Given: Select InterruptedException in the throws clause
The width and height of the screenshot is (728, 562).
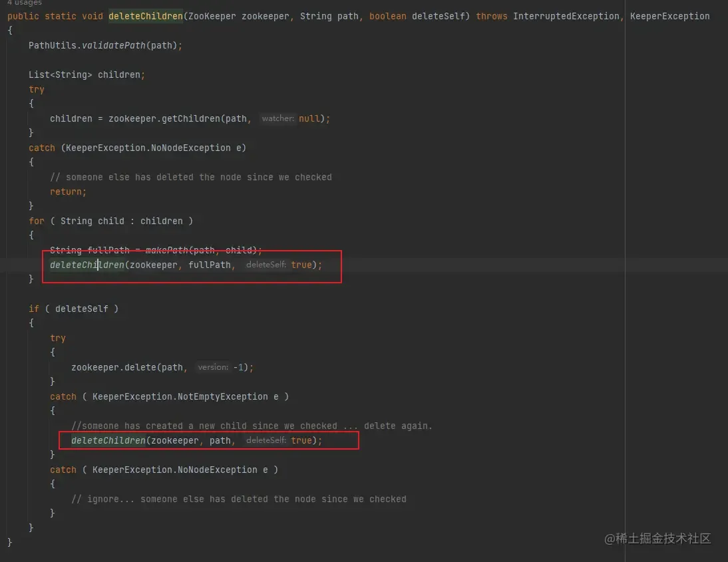Looking at the screenshot, I should pos(566,16).
